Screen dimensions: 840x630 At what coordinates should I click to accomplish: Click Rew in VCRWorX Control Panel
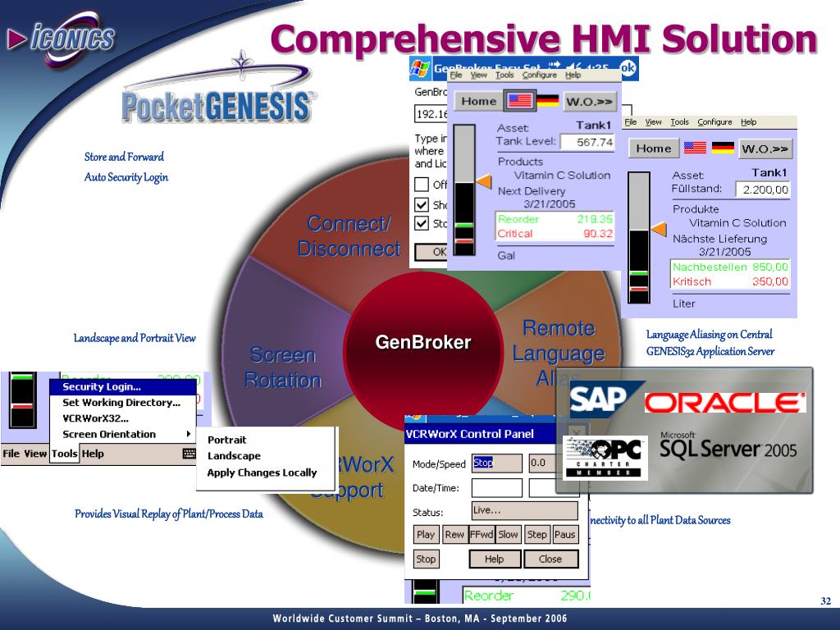click(454, 534)
